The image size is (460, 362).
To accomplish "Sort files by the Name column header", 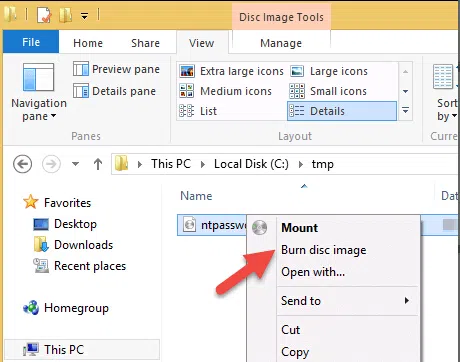I will click(196, 196).
